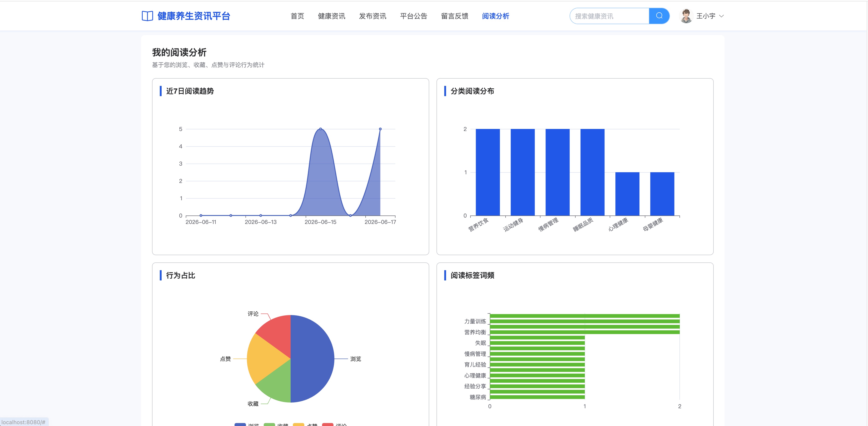Click the trend data point above 2026-06-13
The height and width of the screenshot is (426, 868).
261,216
